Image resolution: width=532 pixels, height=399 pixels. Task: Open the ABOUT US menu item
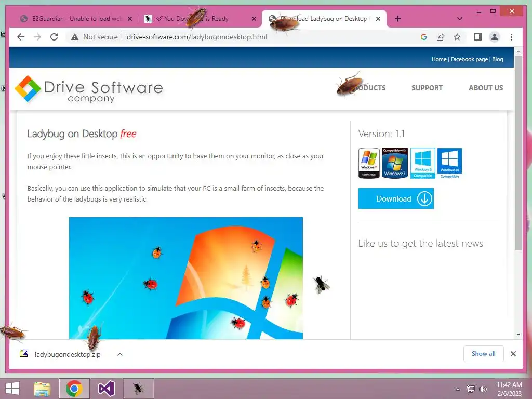[486, 88]
